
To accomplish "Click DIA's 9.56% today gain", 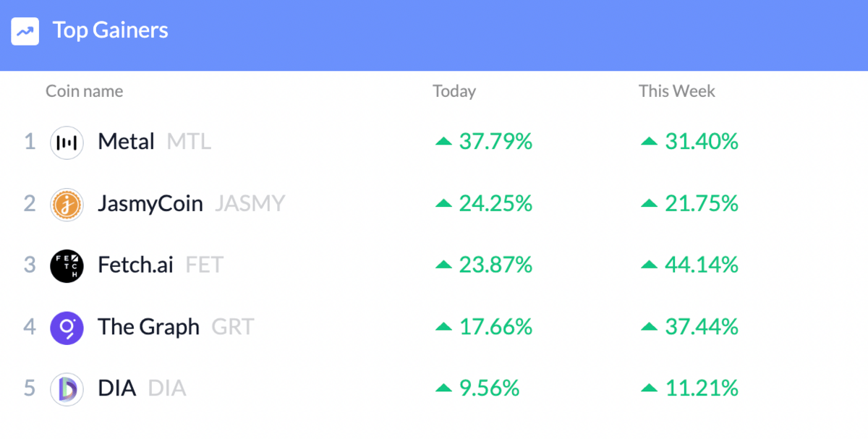I will tap(490, 388).
